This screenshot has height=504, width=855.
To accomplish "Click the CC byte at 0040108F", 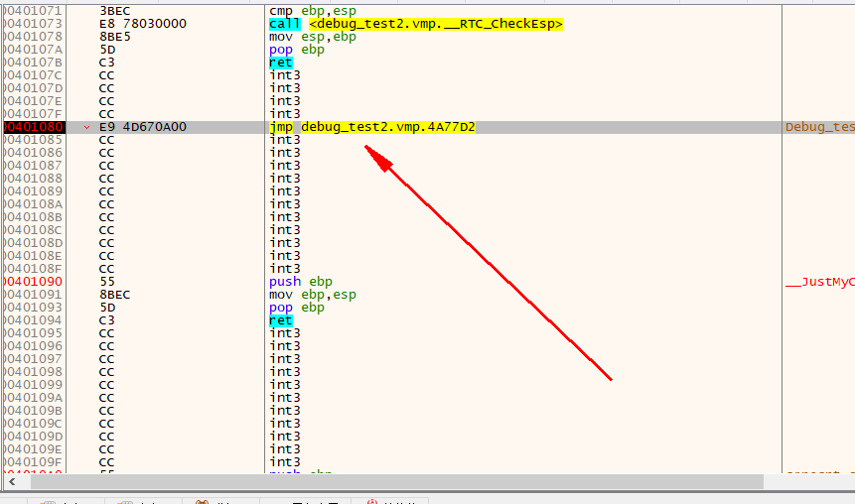I will (x=107, y=269).
